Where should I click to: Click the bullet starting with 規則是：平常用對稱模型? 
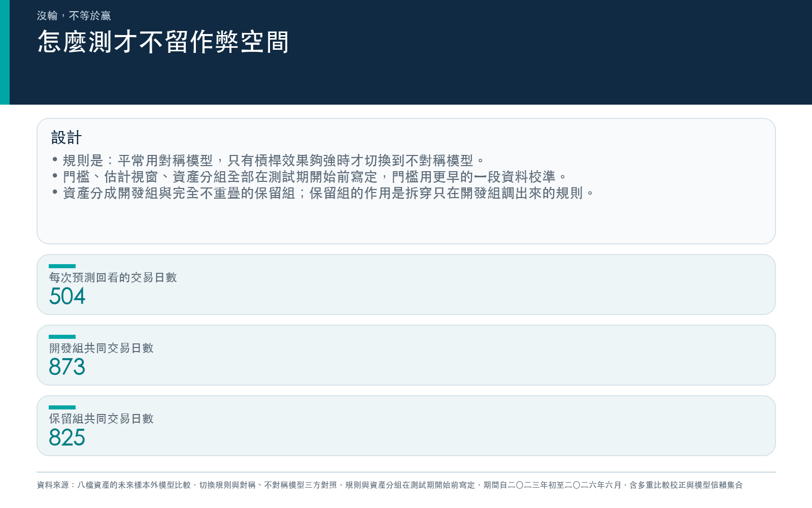tap(268, 161)
